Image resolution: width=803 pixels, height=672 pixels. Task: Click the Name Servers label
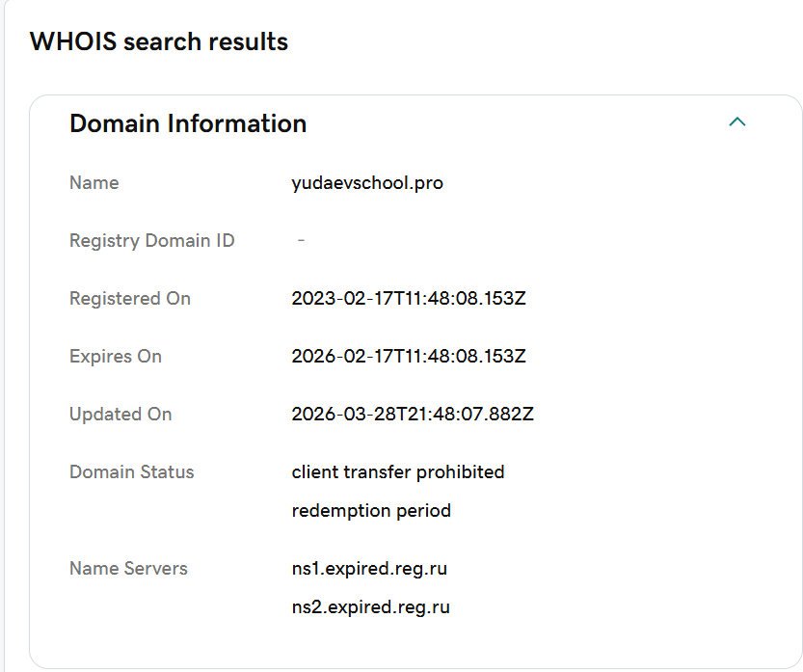click(128, 569)
